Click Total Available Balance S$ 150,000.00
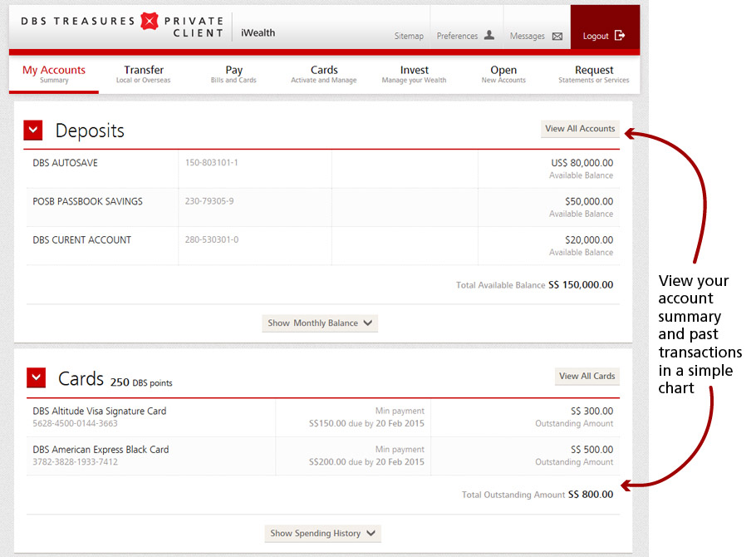This screenshot has width=756, height=557. tap(534, 285)
